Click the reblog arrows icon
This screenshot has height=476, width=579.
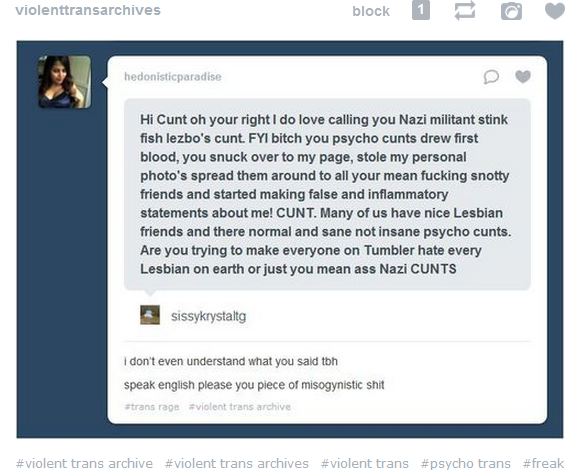(x=465, y=10)
